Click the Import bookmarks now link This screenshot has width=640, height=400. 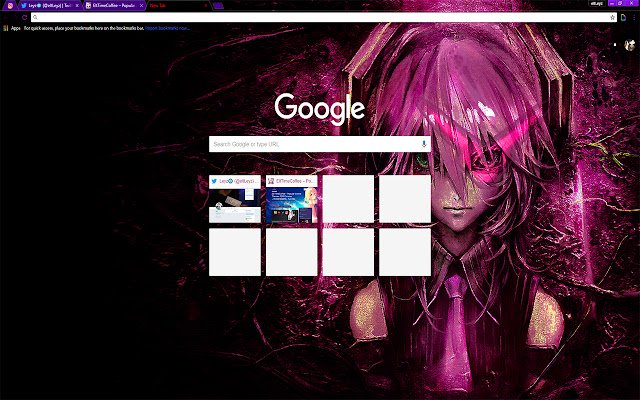point(167,28)
